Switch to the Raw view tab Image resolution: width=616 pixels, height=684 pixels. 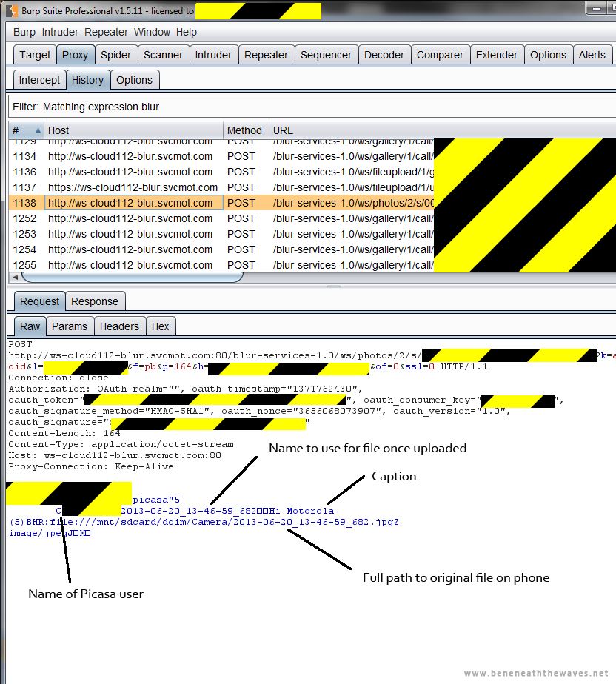click(30, 326)
